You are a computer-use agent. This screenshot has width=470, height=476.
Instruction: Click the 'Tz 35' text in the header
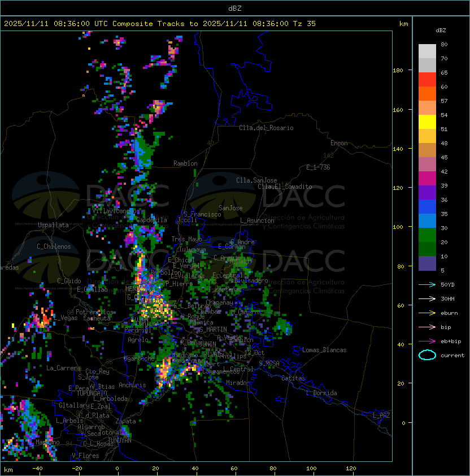tap(304, 24)
